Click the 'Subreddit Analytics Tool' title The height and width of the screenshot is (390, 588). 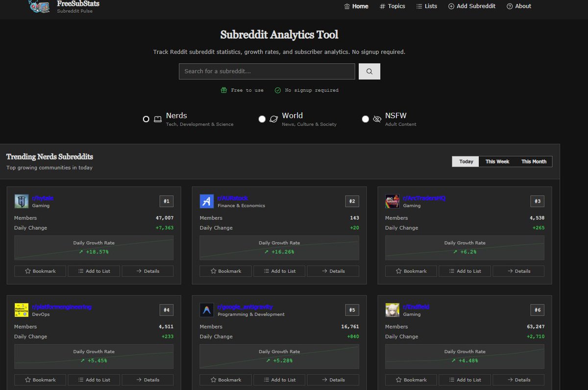point(279,35)
